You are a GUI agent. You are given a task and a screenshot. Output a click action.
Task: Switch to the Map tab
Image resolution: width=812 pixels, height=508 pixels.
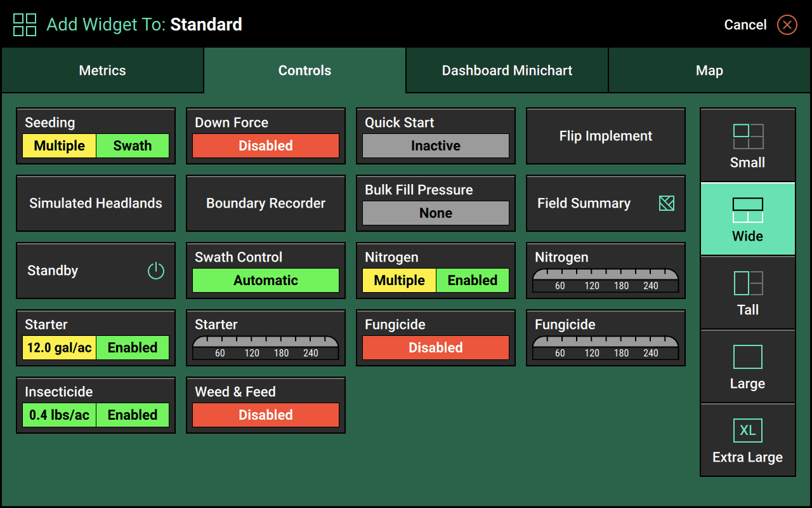(x=709, y=70)
